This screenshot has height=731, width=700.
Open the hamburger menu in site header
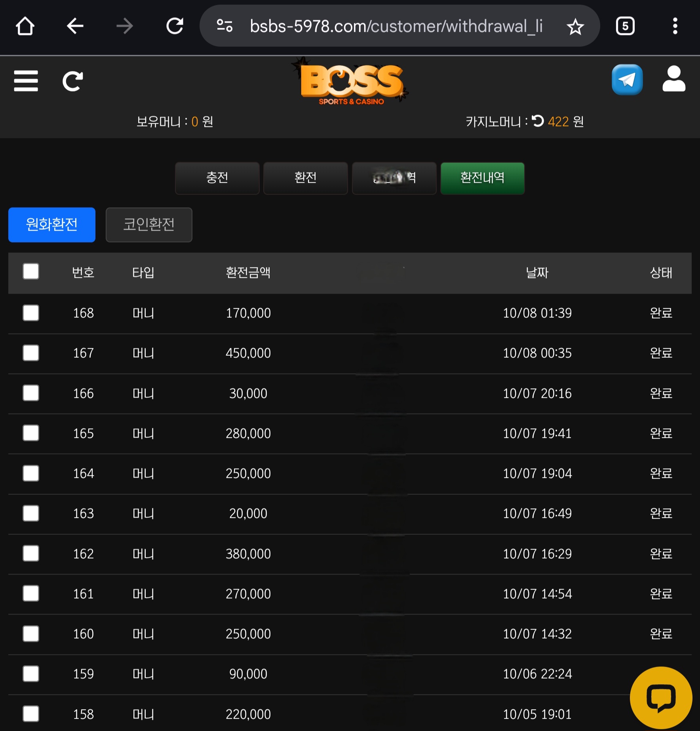[x=26, y=81]
